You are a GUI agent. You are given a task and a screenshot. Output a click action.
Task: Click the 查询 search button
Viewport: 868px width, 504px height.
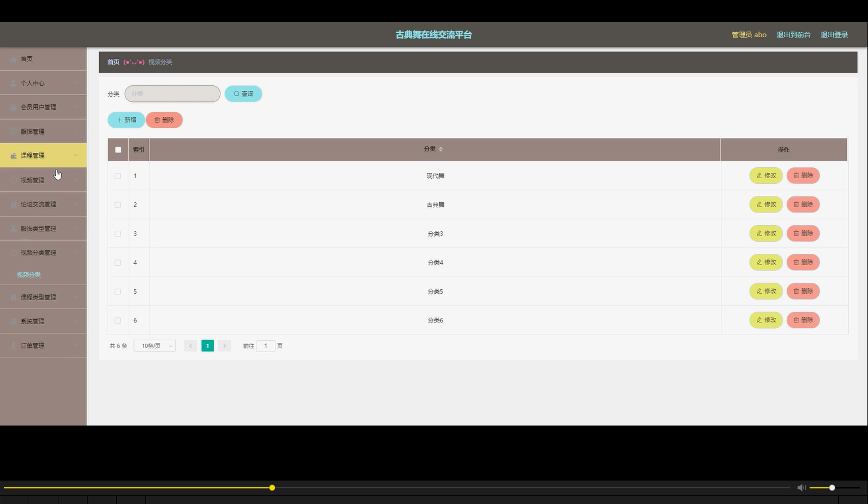tap(243, 94)
